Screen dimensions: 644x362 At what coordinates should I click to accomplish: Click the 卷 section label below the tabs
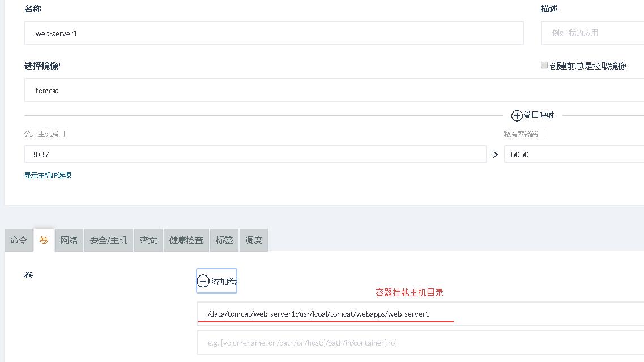(29, 275)
